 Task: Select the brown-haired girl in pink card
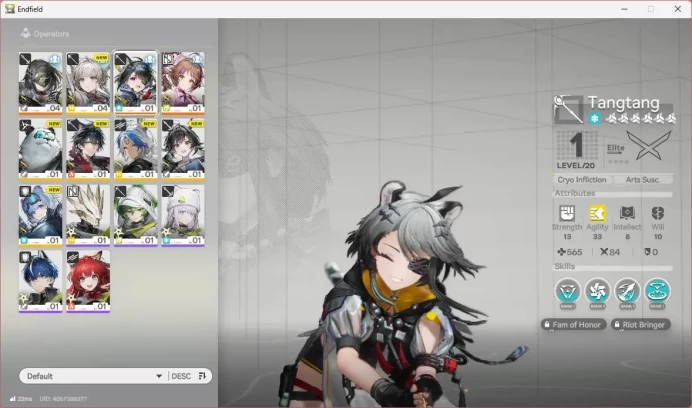(x=183, y=83)
